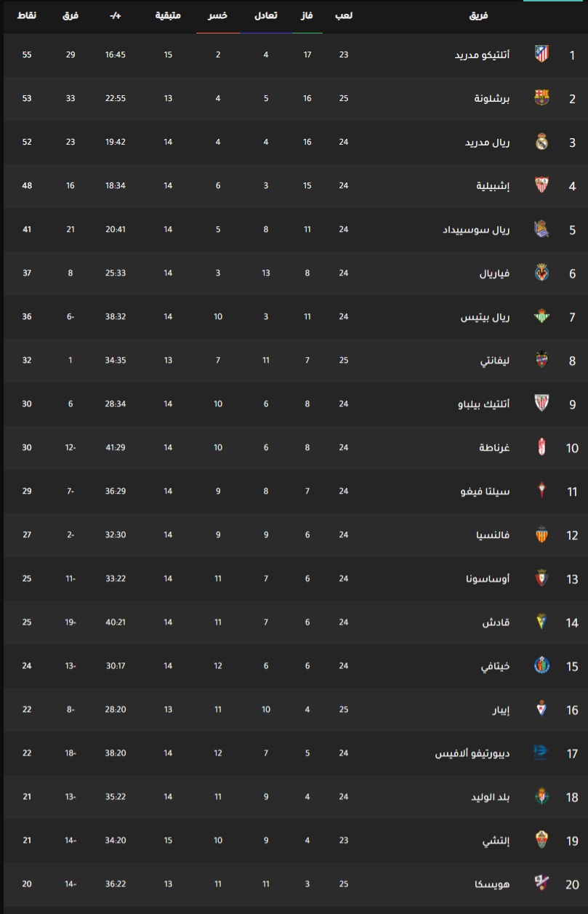Click the Real Madrid club crest
The height and width of the screenshot is (914, 588).
click(541, 142)
